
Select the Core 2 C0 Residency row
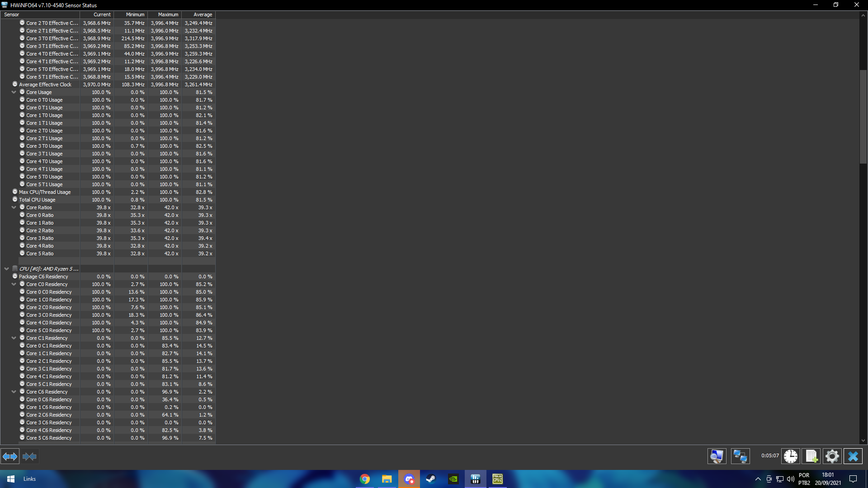point(108,307)
